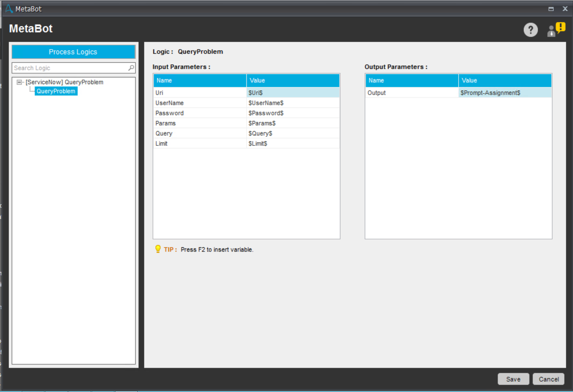Click the $Limit$ value cell
Viewport: 573px width, 392px height.
coord(293,144)
